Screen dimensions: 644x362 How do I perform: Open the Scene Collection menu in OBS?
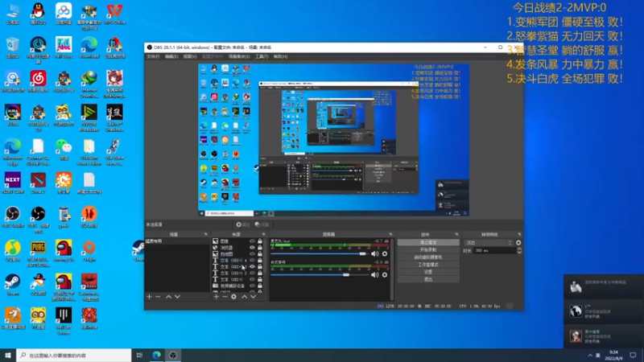point(239,56)
